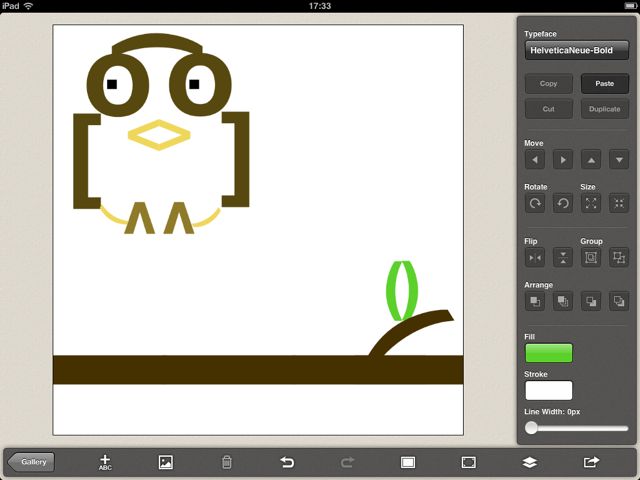
Task: Go back to the Gallery
Action: pos(31,462)
